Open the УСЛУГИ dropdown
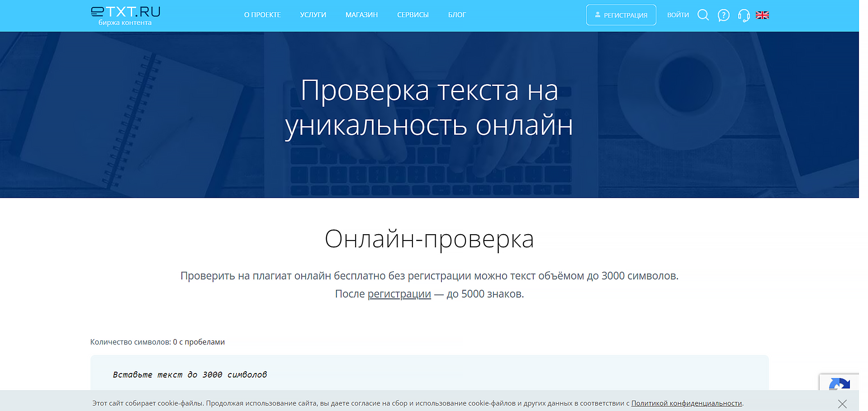The width and height of the screenshot is (868, 411). (x=313, y=14)
